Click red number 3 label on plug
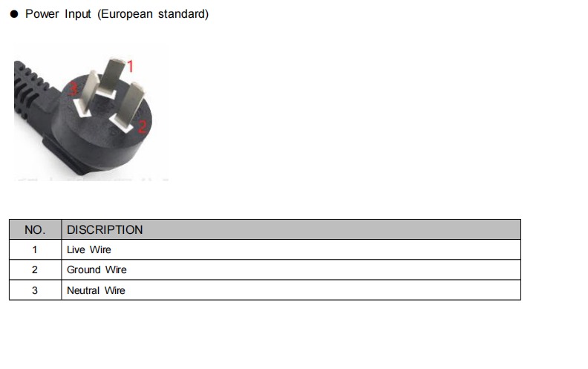The height and width of the screenshot is (369, 588). point(73,88)
